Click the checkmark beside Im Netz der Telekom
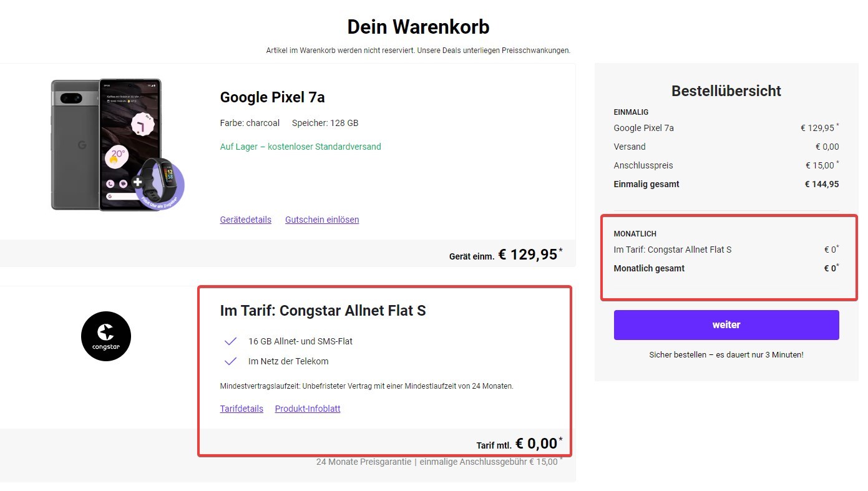Viewport: 868px width, 491px height. point(230,361)
